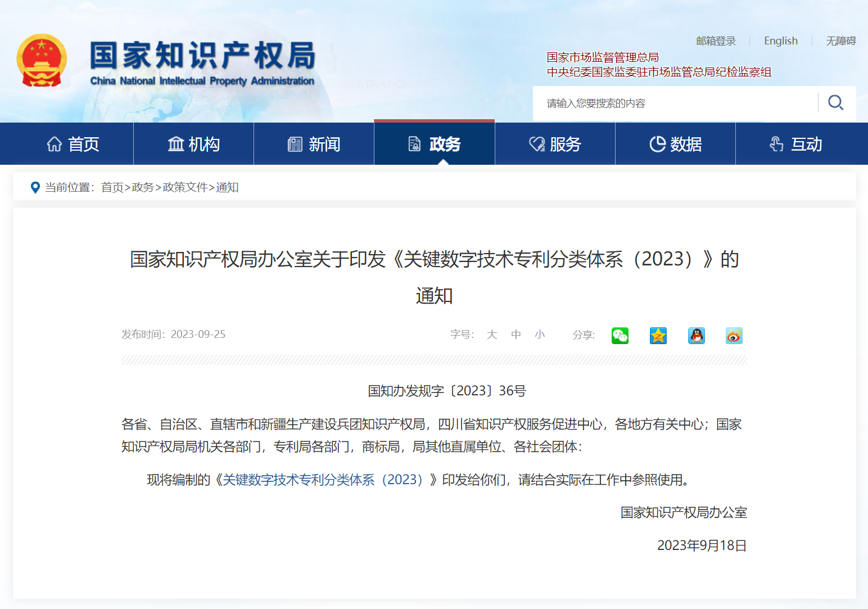Open the 首页 home navigation tab

pyautogui.click(x=73, y=144)
